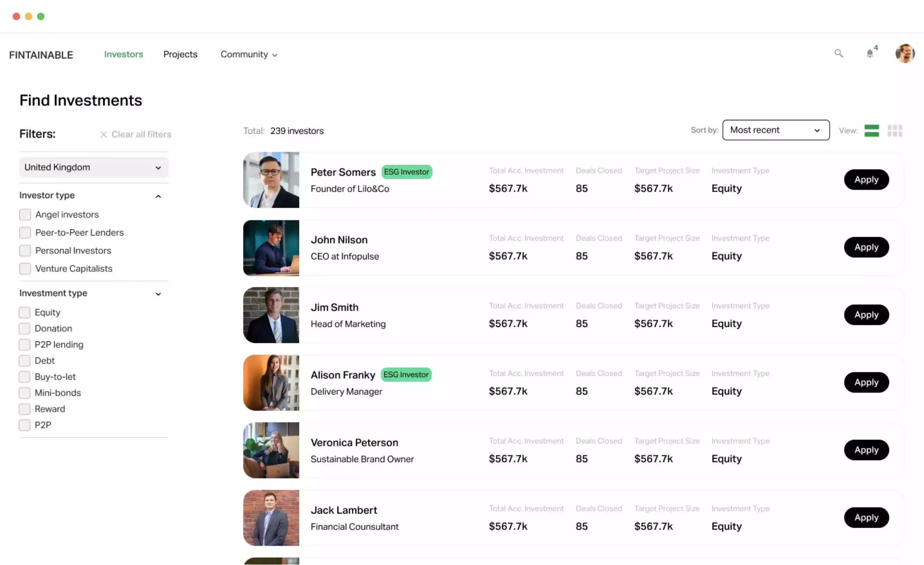Screen dimensions: 924x565
Task: Click Founder of Lilo&Co subtitle
Action: pyautogui.click(x=350, y=189)
